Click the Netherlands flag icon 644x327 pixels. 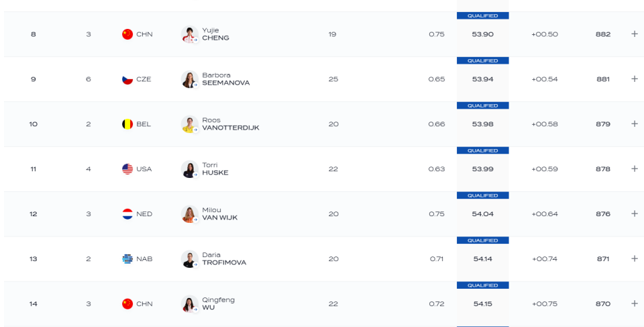point(127,214)
